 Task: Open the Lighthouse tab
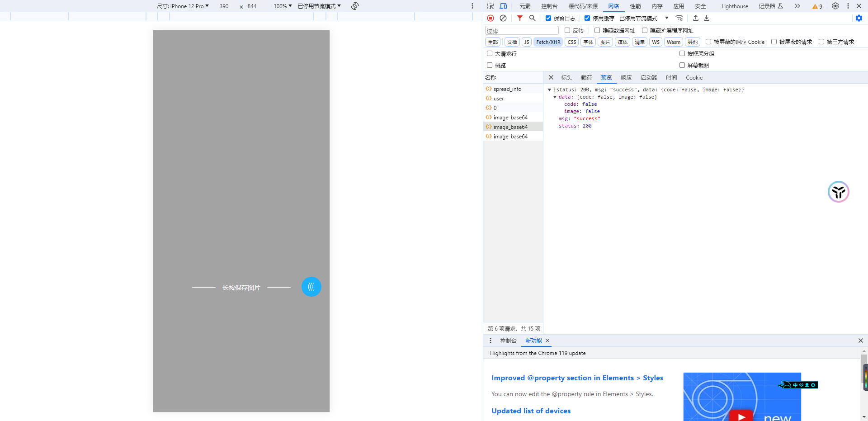[x=735, y=6]
